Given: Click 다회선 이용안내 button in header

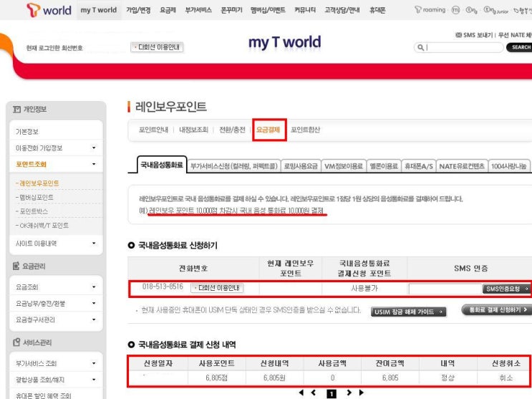Looking at the screenshot, I should coord(157,47).
